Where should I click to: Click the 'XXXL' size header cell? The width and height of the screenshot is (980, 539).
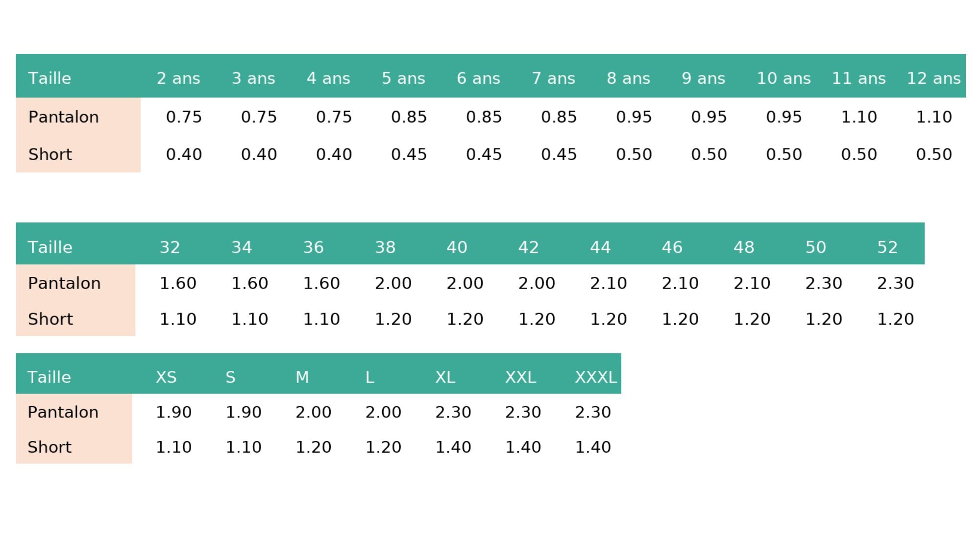(595, 377)
